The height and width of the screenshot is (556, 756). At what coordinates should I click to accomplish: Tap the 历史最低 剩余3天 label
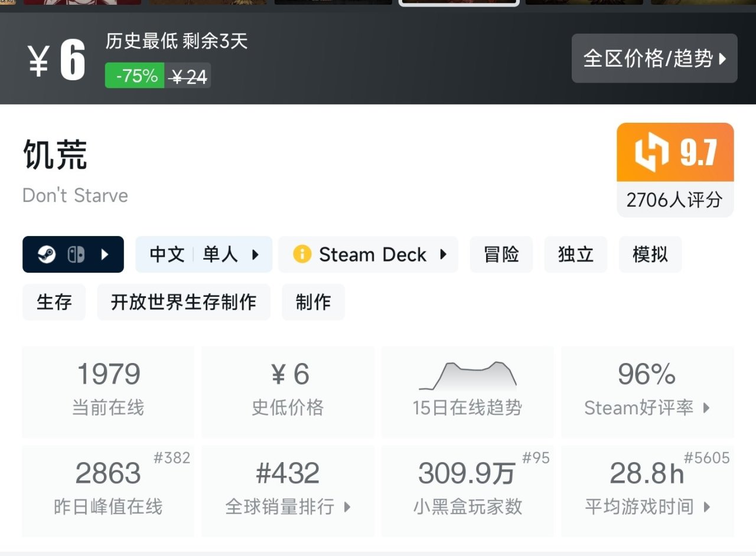click(x=177, y=41)
